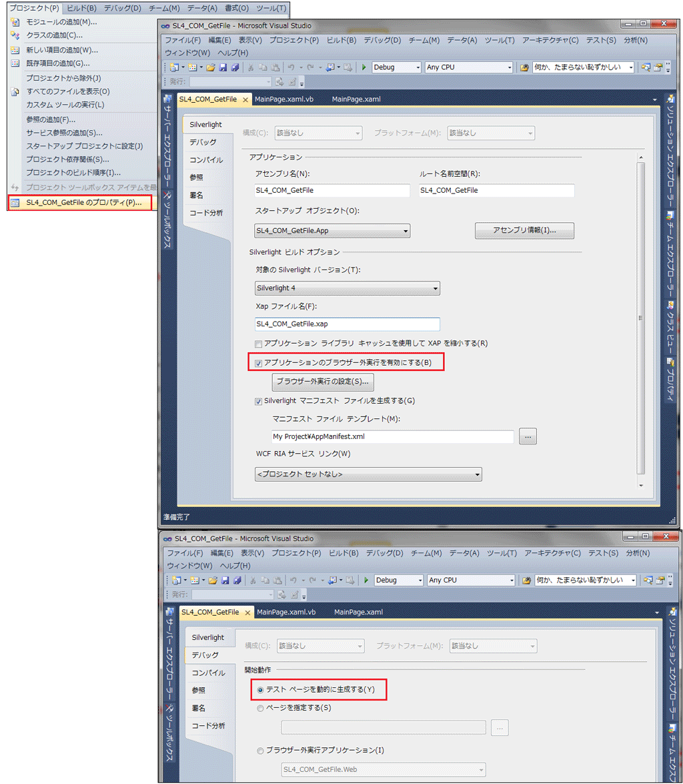Switch to MainPage.xaml tab in lower window
The width and height of the screenshot is (683, 784).
358,613
